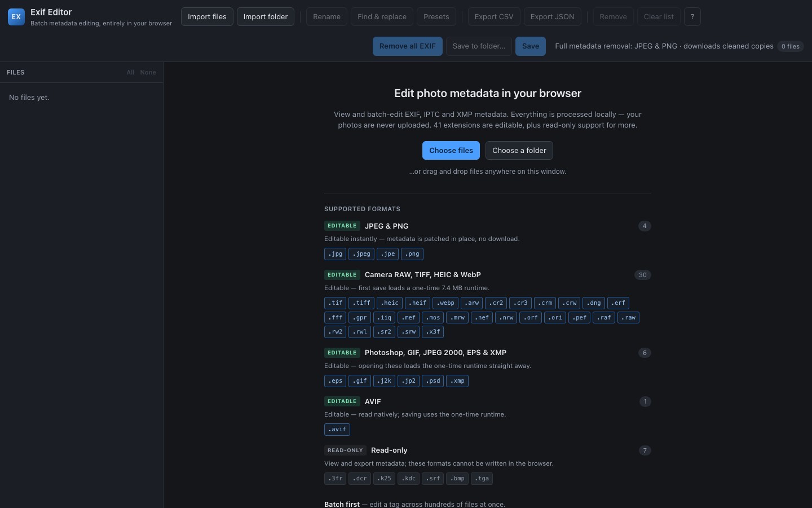Click the blue Choose files button
812x508 pixels.
pos(451,151)
